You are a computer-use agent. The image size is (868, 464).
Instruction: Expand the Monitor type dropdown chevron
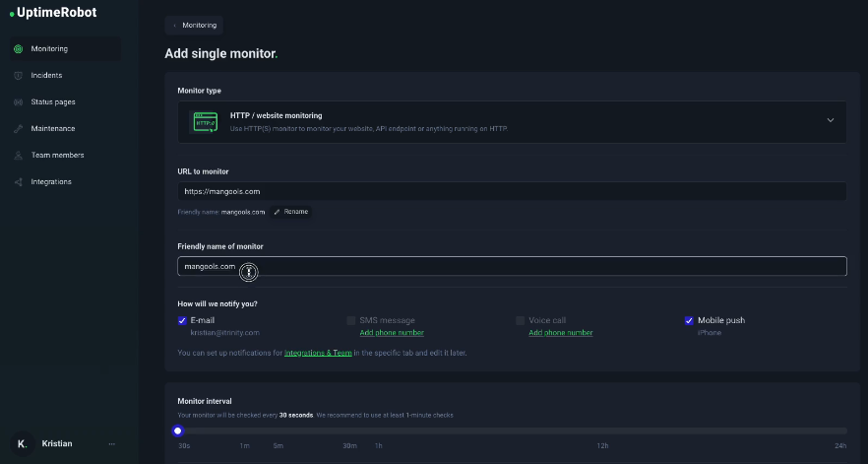click(830, 120)
